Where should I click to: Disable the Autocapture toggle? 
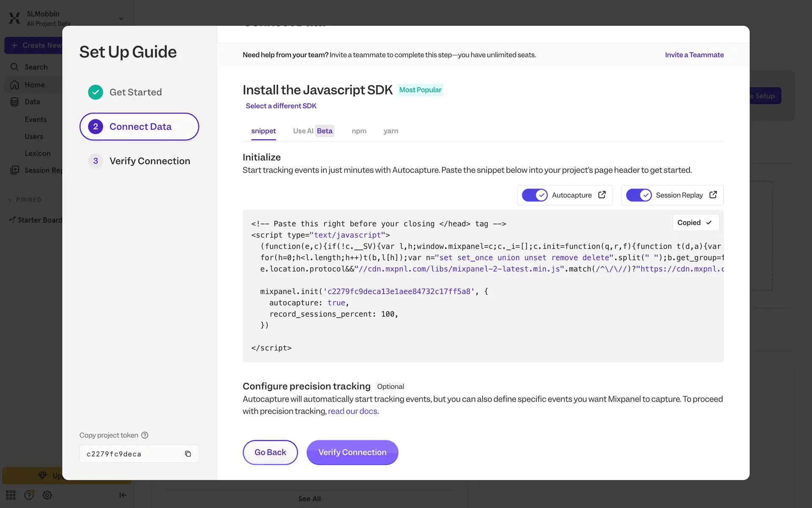pos(535,195)
